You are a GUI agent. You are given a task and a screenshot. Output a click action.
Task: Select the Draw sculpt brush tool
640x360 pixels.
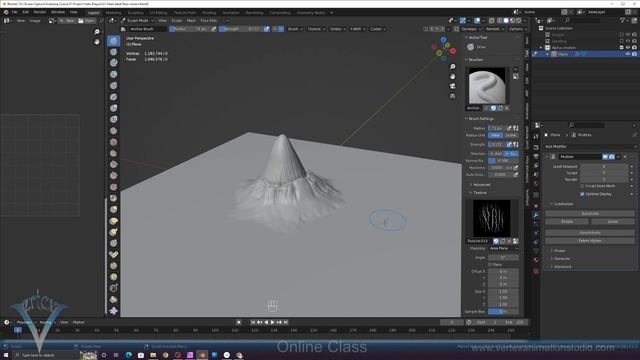click(113, 40)
